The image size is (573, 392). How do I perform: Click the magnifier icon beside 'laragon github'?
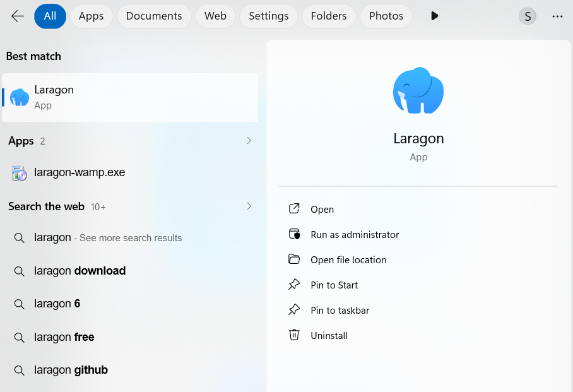pyautogui.click(x=20, y=371)
